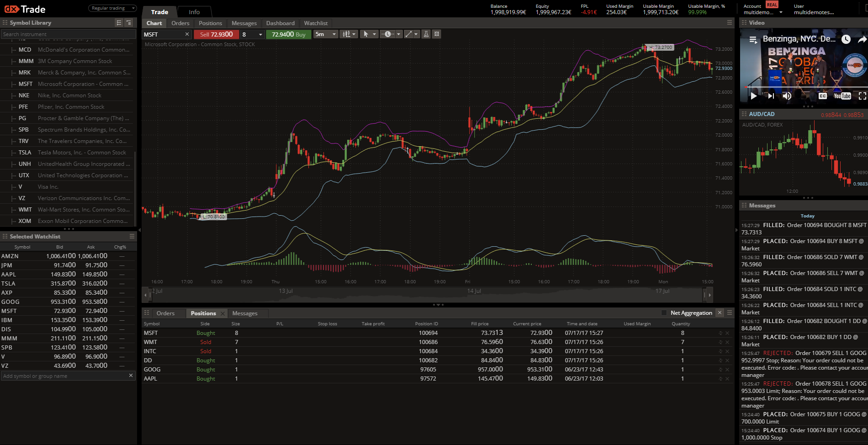Select the line drawing tool
Image resolution: width=868 pixels, height=445 pixels.
click(x=409, y=34)
